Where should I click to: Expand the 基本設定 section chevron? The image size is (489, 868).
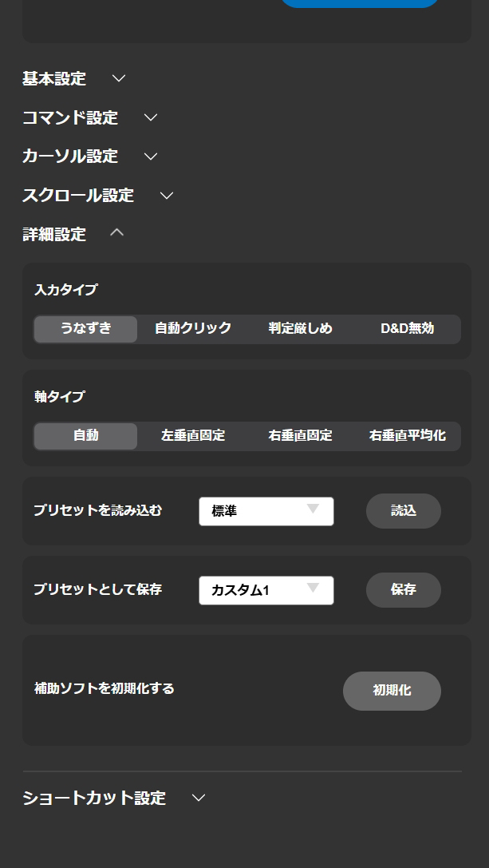coord(119,78)
